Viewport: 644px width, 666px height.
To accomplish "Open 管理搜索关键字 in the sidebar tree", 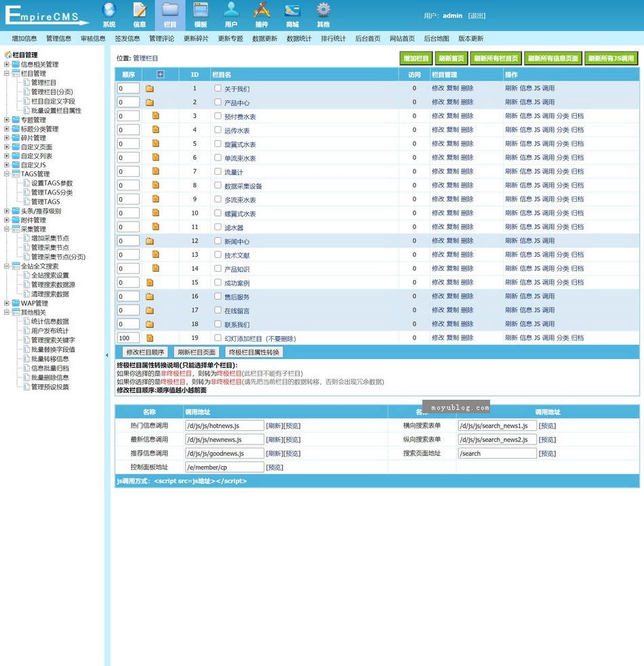I will 53,340.
